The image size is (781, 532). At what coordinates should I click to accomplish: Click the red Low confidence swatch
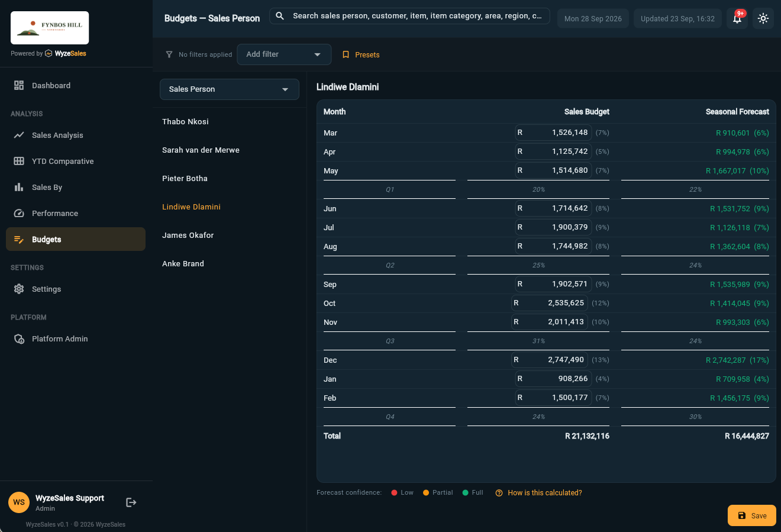tap(394, 493)
